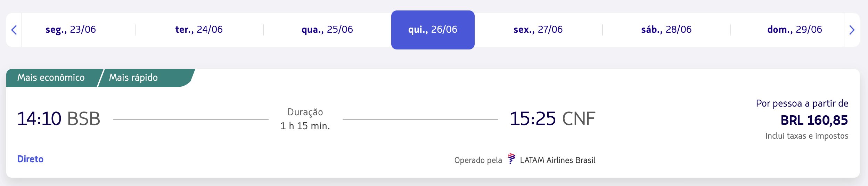The image size is (868, 186).
Task: Select highlighted Thursday 26/06 tab
Action: point(433,30)
